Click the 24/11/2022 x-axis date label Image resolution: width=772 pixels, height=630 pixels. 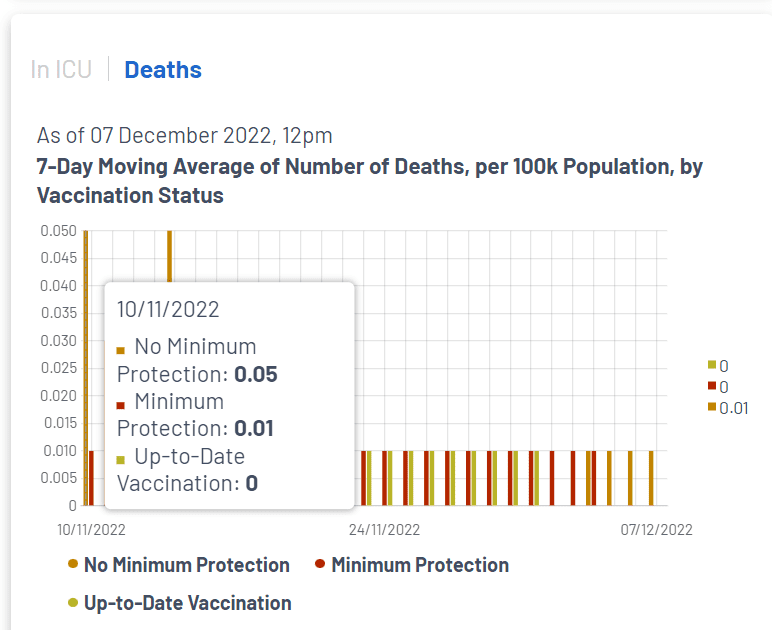(384, 529)
